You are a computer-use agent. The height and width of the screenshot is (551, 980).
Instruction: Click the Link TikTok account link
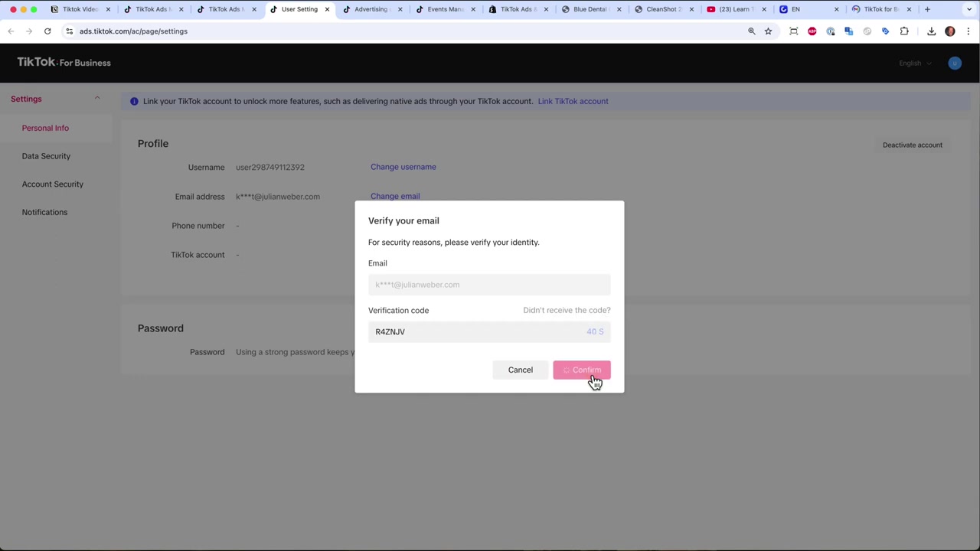pyautogui.click(x=573, y=101)
